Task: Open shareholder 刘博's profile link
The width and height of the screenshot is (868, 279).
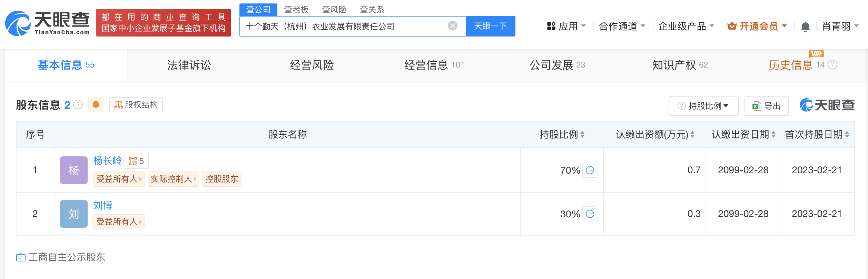Action: (x=103, y=205)
